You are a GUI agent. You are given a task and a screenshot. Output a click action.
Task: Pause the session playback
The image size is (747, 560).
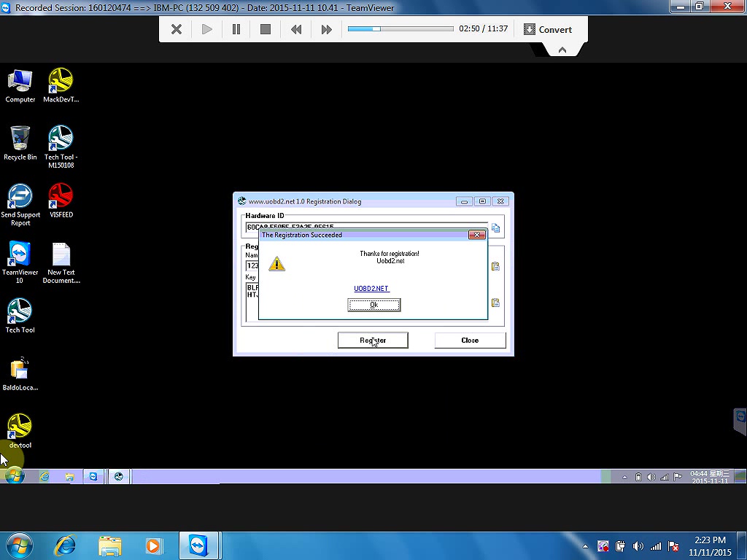point(236,29)
